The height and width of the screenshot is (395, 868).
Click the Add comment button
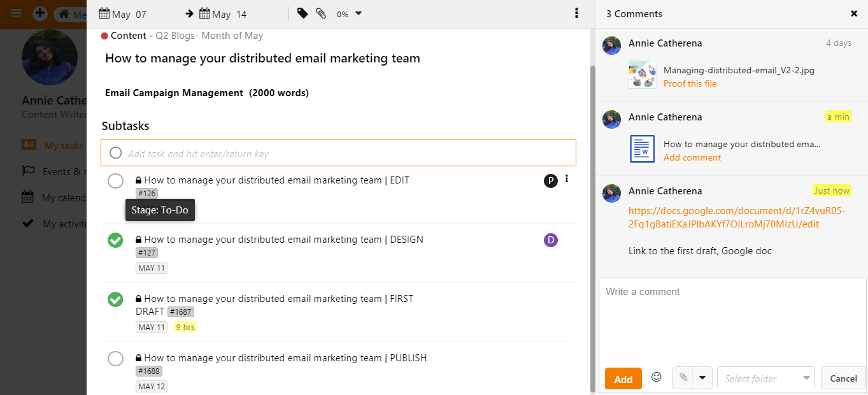pos(623,379)
